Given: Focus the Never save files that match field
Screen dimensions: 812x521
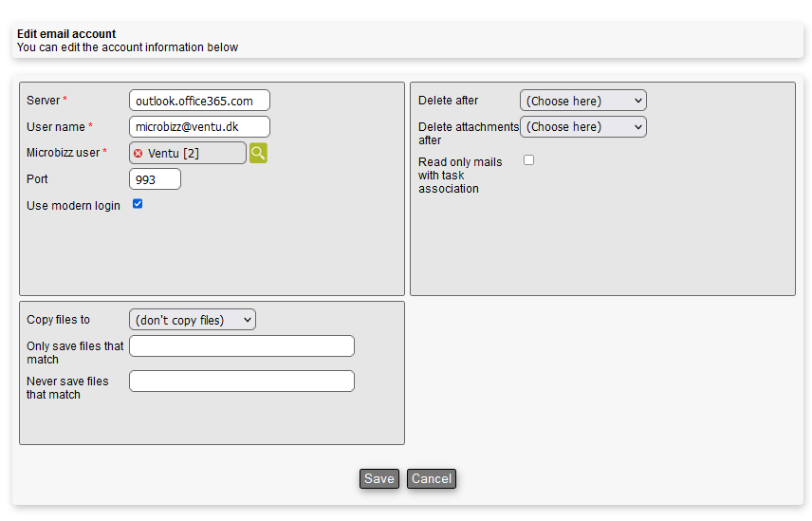Looking at the screenshot, I should coord(241,381).
